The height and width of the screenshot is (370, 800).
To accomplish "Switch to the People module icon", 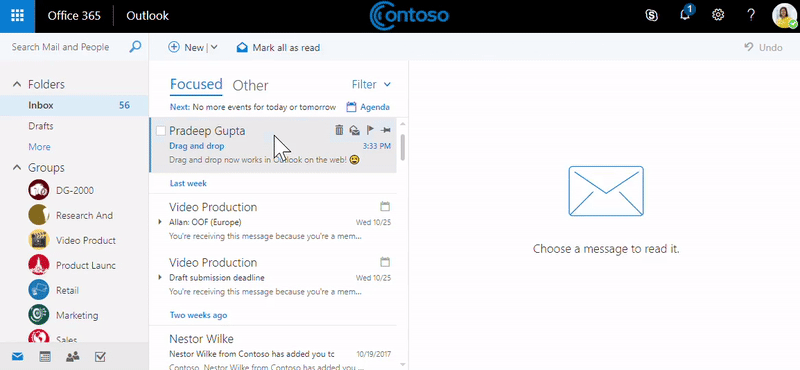I will 72,356.
